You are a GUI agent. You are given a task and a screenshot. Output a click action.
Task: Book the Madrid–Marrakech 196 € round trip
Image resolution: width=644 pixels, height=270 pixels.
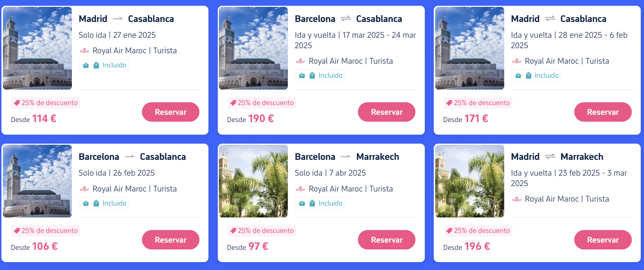(603, 240)
